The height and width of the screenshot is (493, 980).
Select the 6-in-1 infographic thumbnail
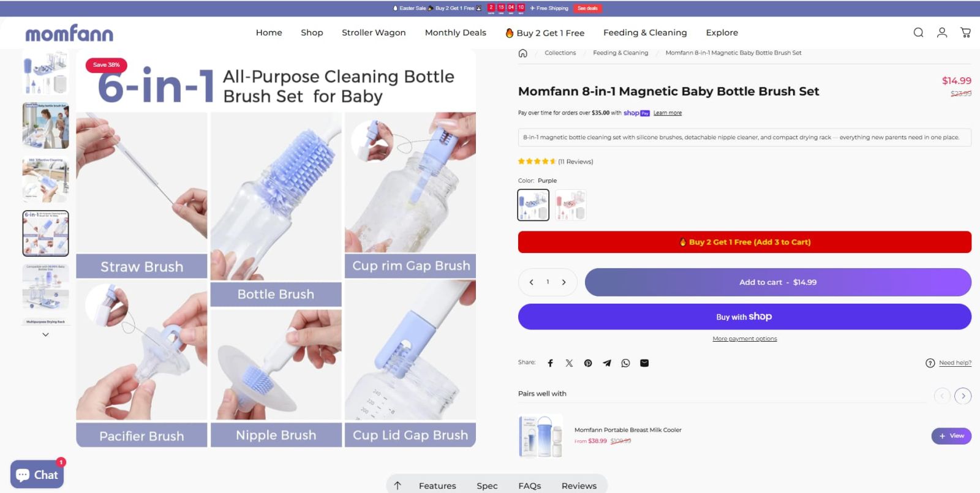[x=45, y=233]
